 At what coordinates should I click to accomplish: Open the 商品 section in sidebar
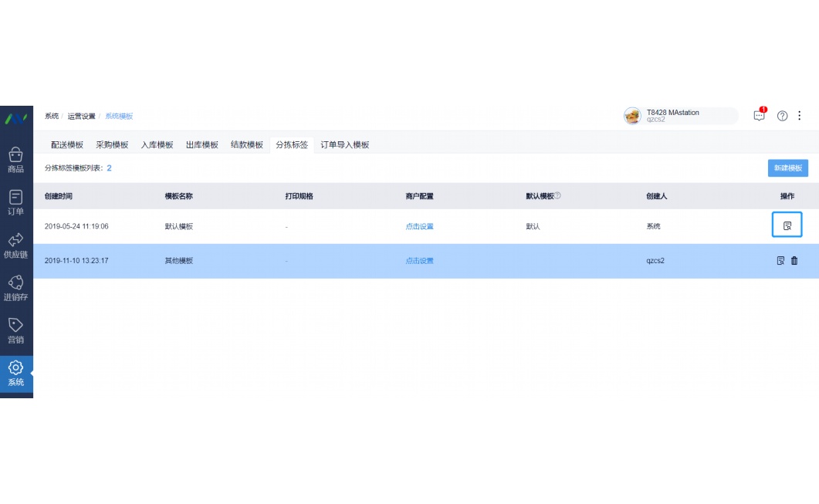(x=15, y=161)
